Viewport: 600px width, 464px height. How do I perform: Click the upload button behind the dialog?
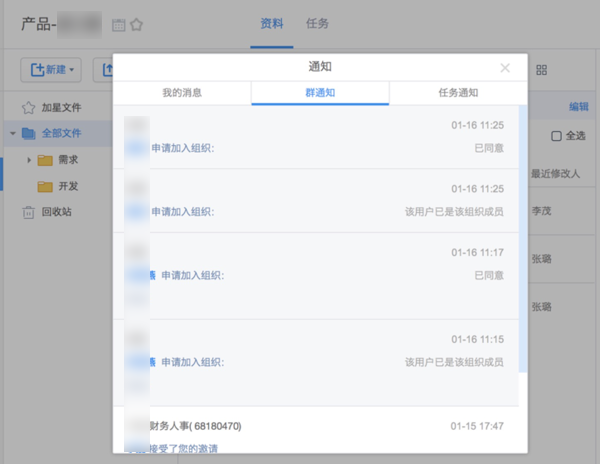[x=103, y=70]
